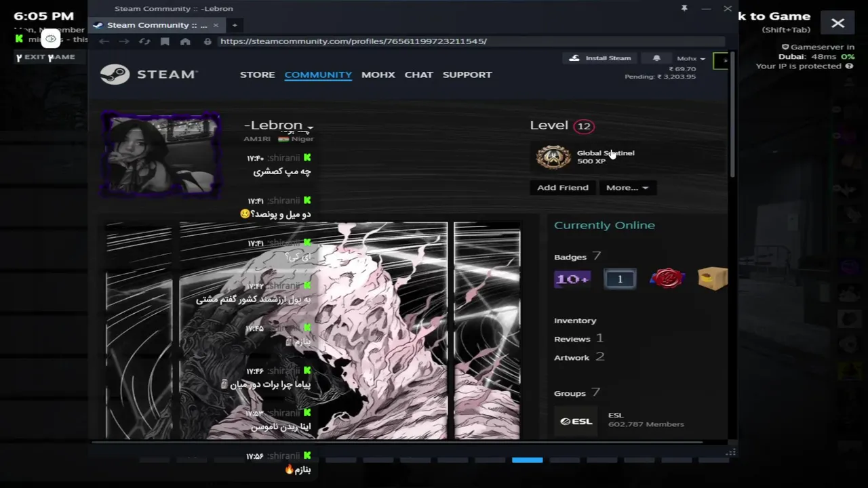This screenshot has height=488, width=868.
Task: Open the browser home icon
Action: coord(185,41)
